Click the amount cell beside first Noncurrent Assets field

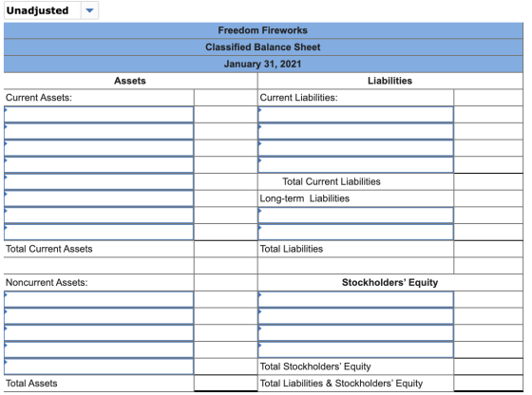point(226,299)
